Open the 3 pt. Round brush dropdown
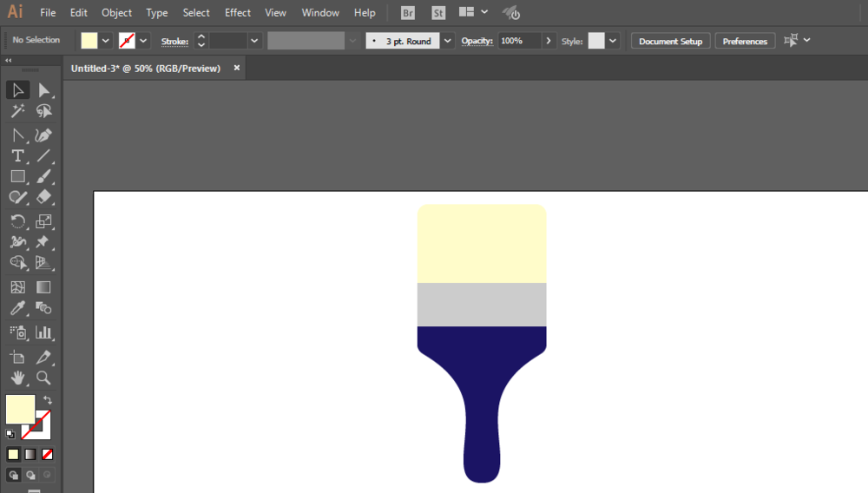The height and width of the screenshot is (493, 868). pyautogui.click(x=447, y=41)
